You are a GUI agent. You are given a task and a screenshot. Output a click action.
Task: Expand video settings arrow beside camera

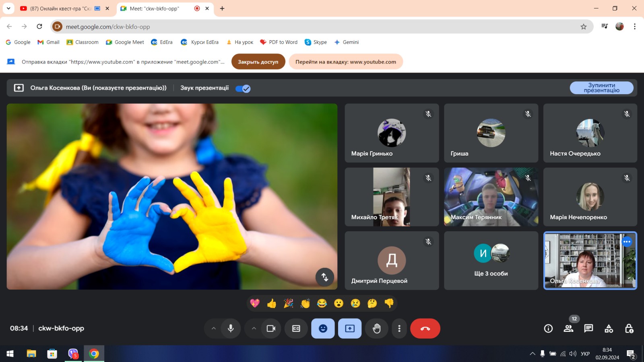[x=254, y=329]
